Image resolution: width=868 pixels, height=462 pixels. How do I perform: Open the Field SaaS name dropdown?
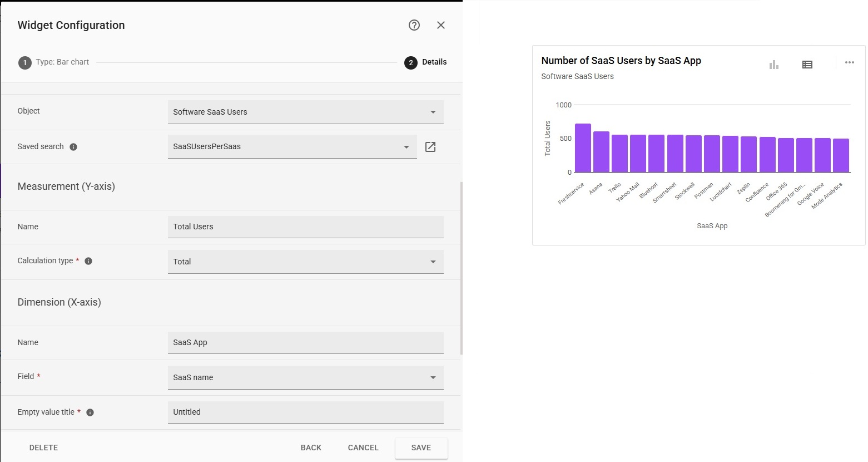(306, 377)
